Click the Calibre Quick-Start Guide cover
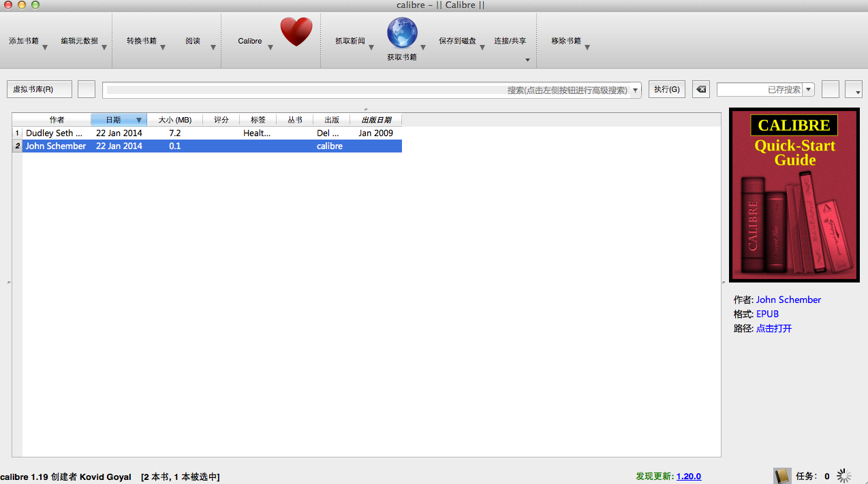This screenshot has height=484, width=868. [794, 195]
